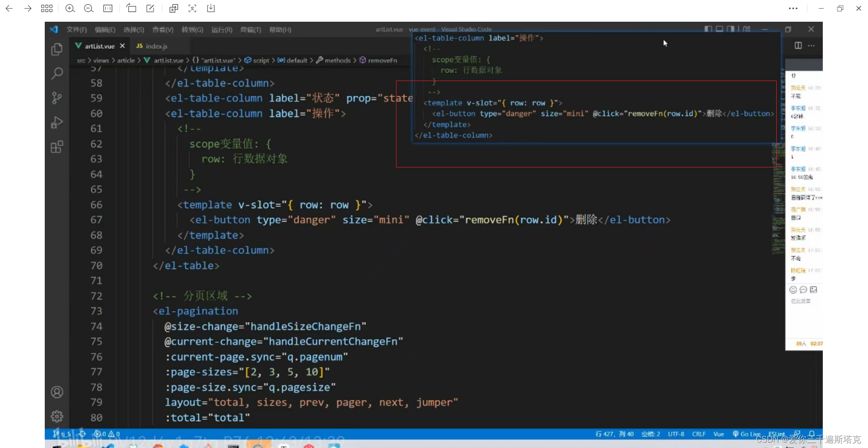Expand the script breadcrumb

pyautogui.click(x=257, y=60)
